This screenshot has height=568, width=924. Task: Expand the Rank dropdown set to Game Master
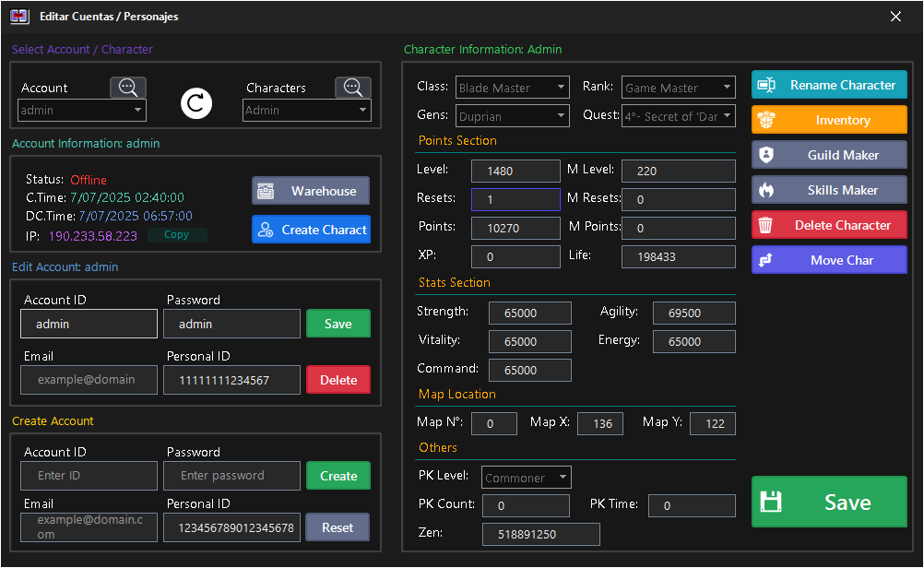[678, 88]
